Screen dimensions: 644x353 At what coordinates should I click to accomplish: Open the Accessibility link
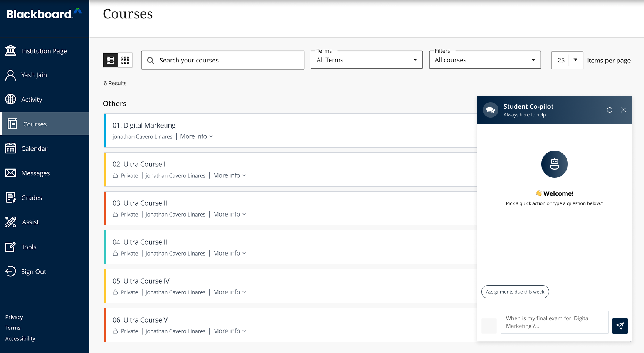(20, 338)
